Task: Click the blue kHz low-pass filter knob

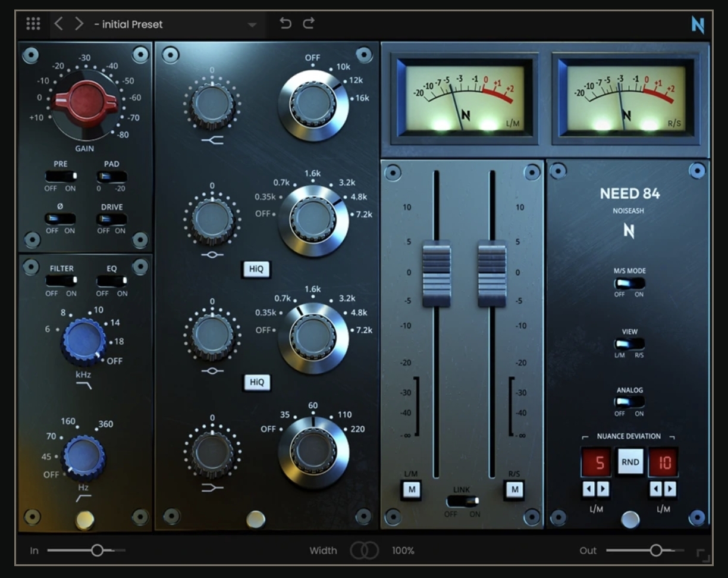Action: click(x=84, y=341)
